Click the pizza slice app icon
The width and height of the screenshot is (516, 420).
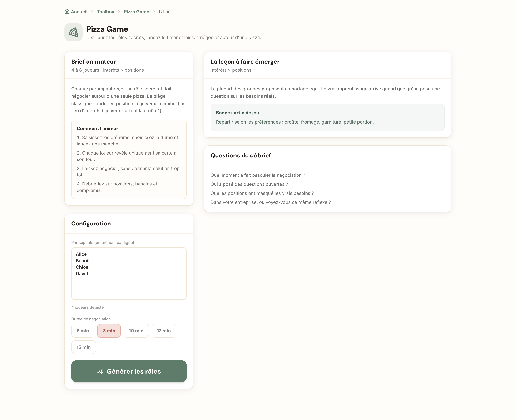pos(74,32)
